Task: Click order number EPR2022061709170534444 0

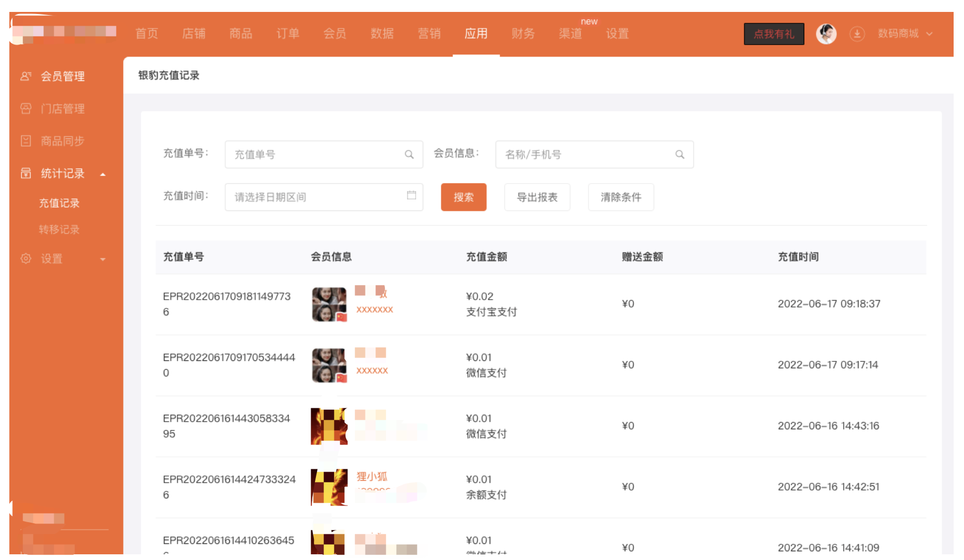Action: tap(229, 365)
